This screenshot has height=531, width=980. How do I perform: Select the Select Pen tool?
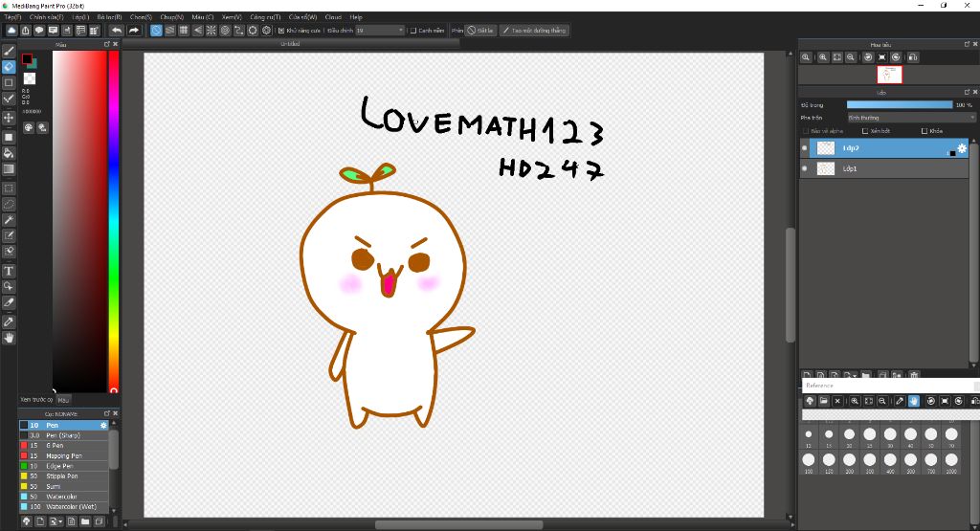coord(9,235)
